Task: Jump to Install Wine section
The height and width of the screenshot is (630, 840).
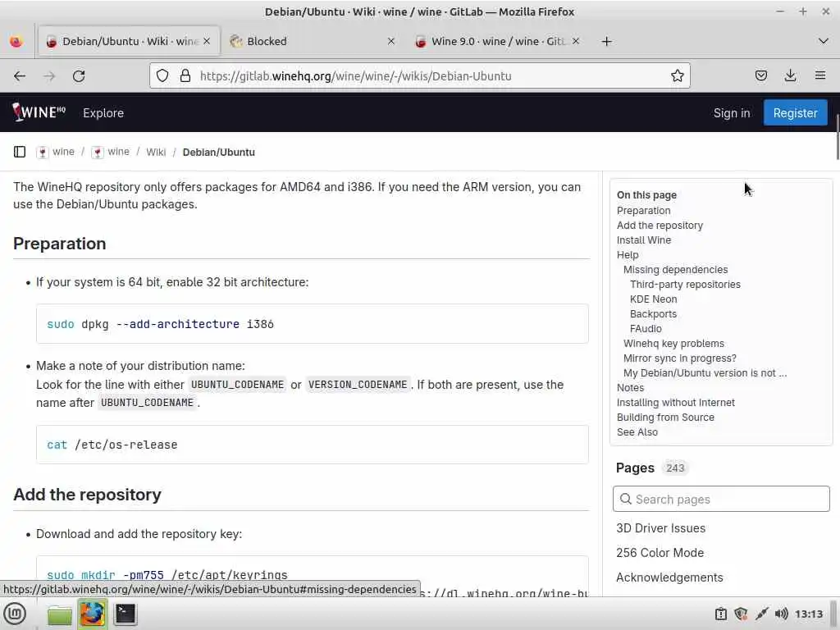Action: [643, 240]
